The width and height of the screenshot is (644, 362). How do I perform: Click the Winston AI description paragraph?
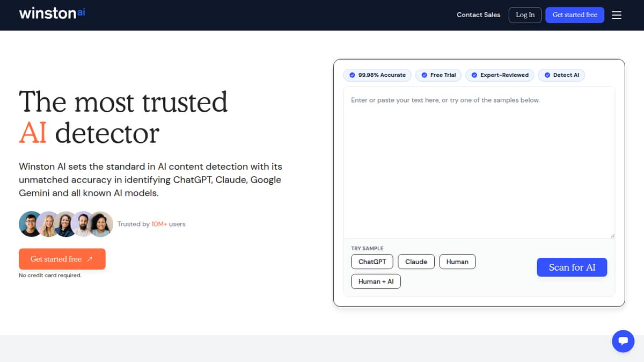150,179
